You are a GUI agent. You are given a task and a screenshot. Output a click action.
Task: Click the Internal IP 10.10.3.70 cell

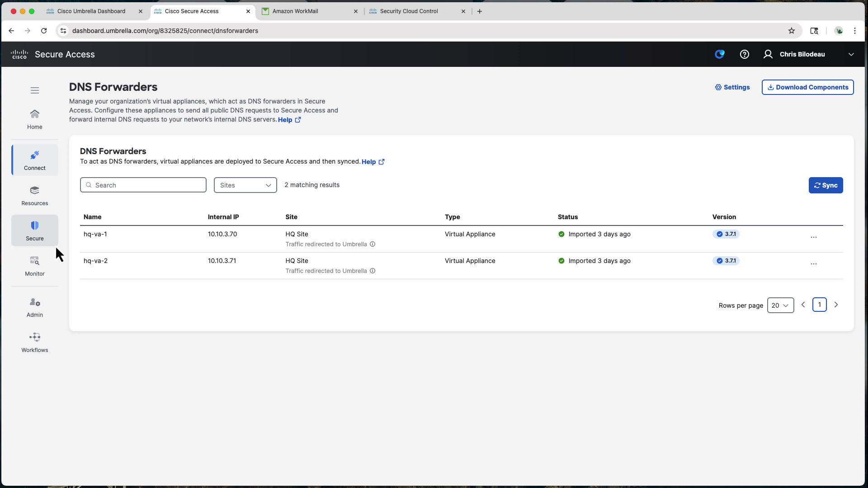tap(222, 234)
